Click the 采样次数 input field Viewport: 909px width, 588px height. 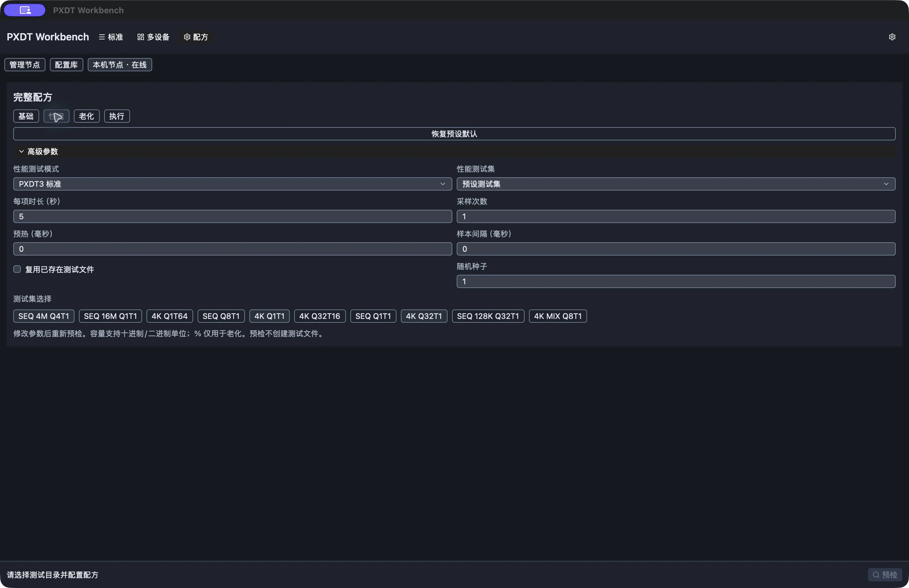pyautogui.click(x=676, y=216)
